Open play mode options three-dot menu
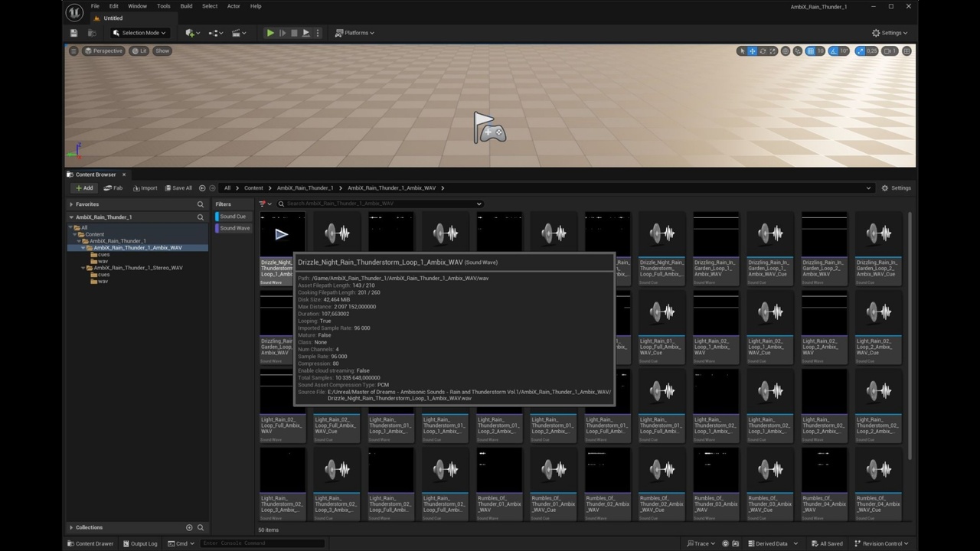The image size is (980, 551). pyautogui.click(x=317, y=33)
